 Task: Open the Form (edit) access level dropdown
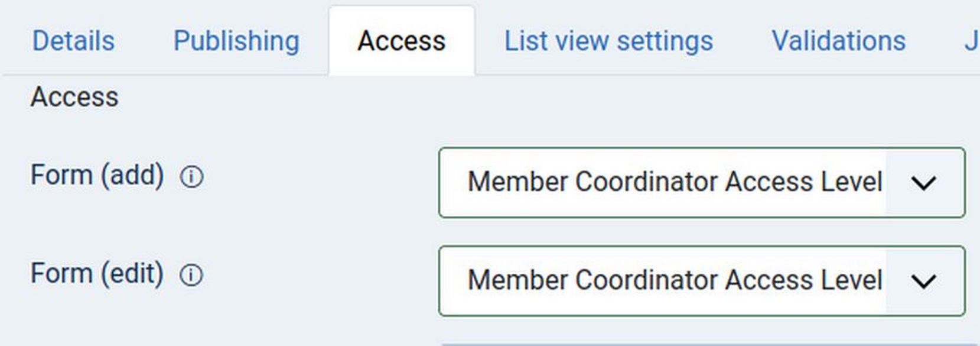click(x=701, y=281)
